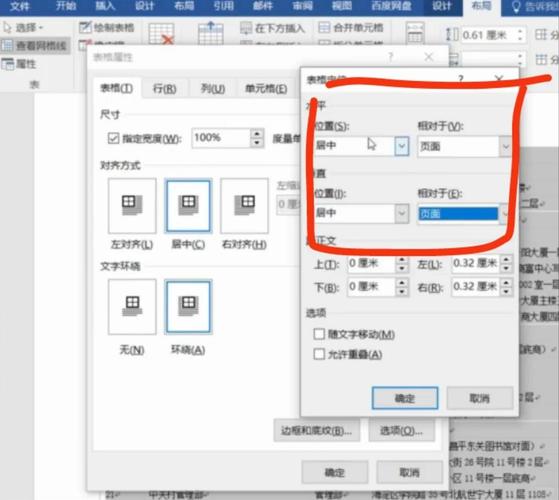Click the row height spinner arrows
Viewport: 559px width, 500px height.
[520, 35]
